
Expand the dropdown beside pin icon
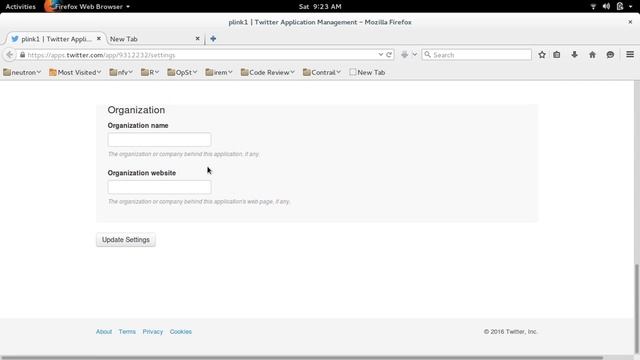coord(414,55)
